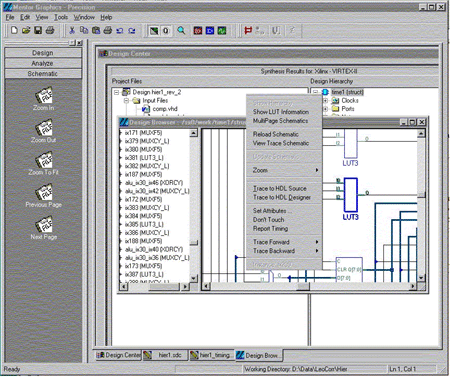The image size is (450, 377).
Task: Collapse the Input Files tree node
Action: tap(126, 100)
